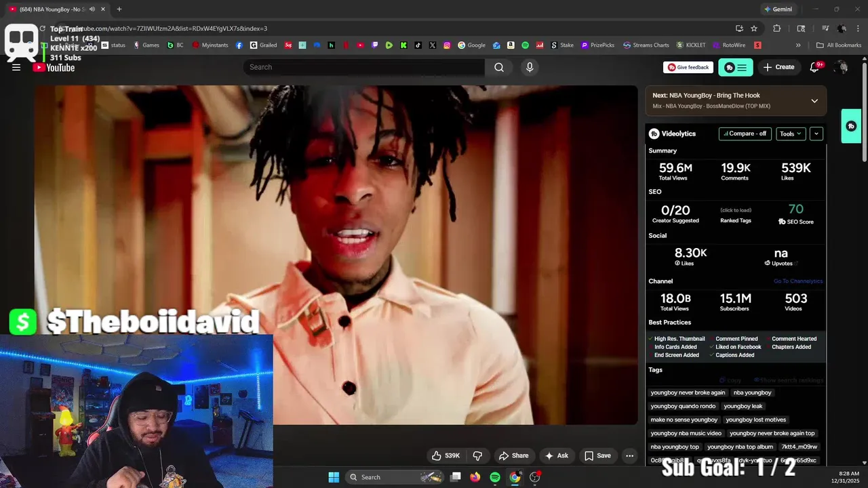Click Ranked Tags to load them
Viewport: 868px width, 488px height.
[735, 215]
